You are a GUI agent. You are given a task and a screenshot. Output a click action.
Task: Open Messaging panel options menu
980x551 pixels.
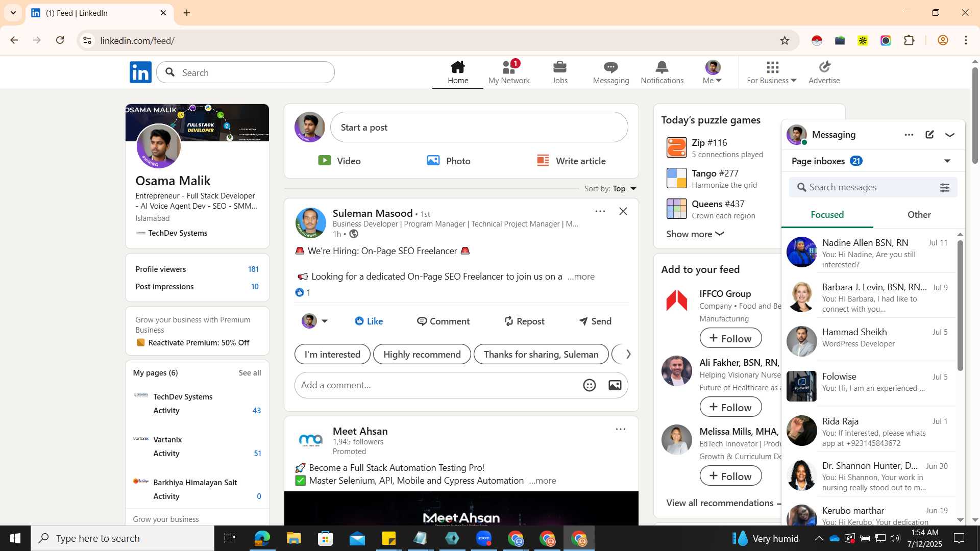point(909,135)
